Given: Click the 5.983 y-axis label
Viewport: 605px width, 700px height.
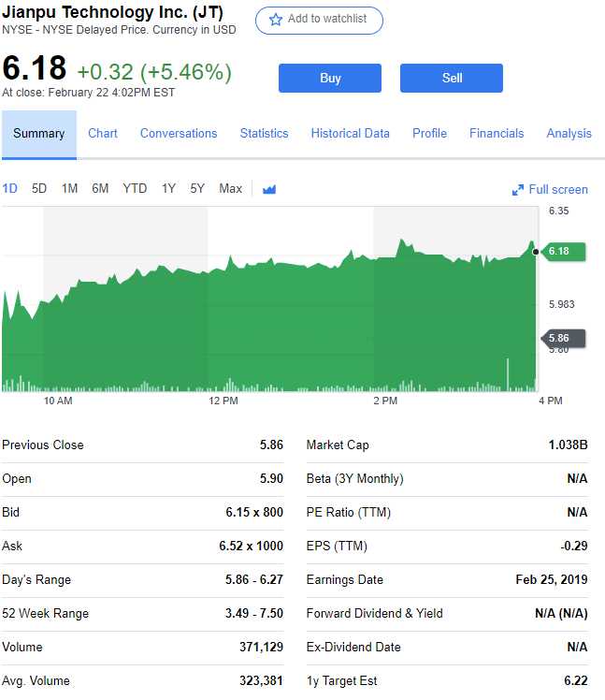Looking at the screenshot, I should (x=561, y=304).
